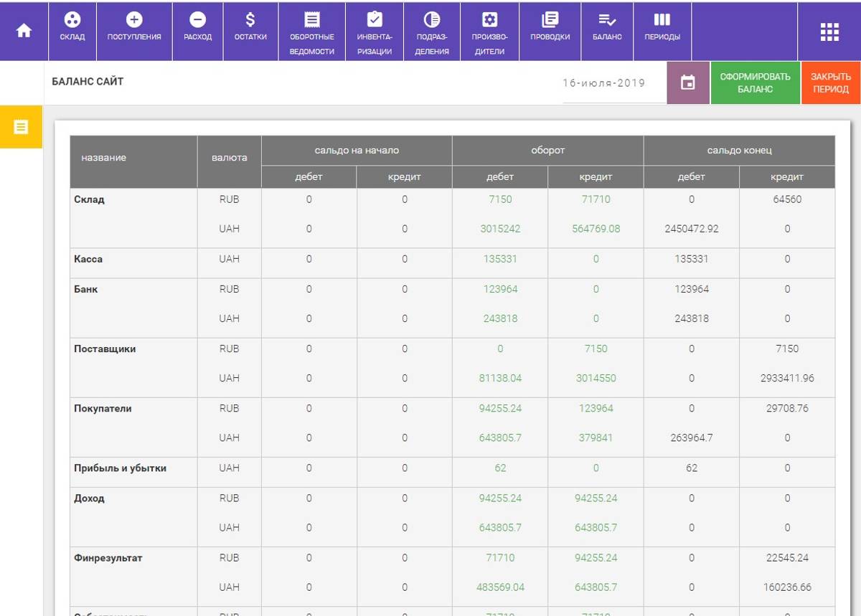
Task: Open the Баланс section
Action: tap(607, 31)
